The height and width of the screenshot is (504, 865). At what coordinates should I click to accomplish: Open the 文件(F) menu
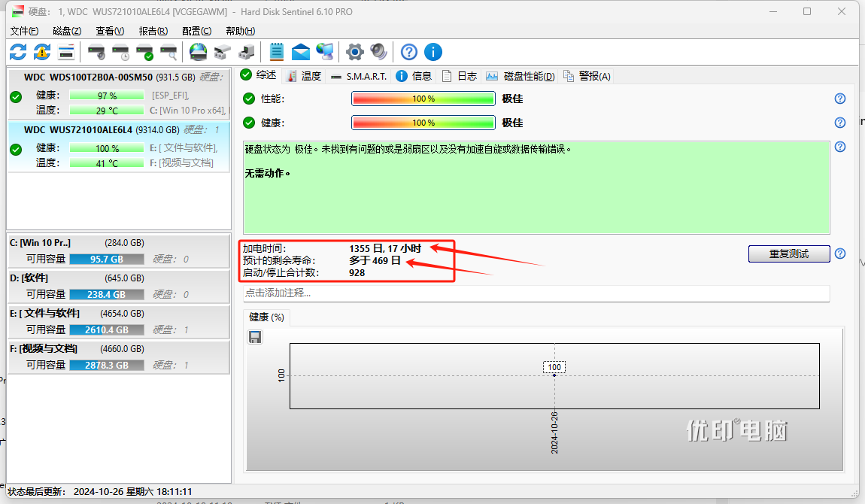(x=24, y=31)
